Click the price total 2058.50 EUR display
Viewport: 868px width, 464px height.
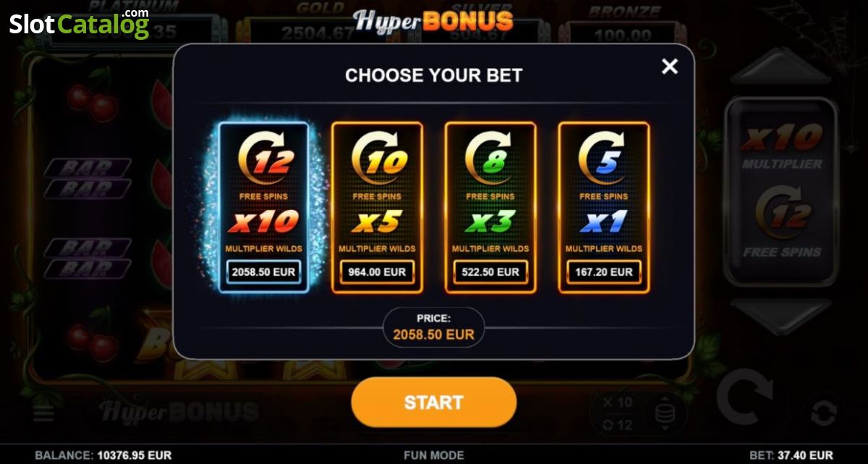point(434,327)
